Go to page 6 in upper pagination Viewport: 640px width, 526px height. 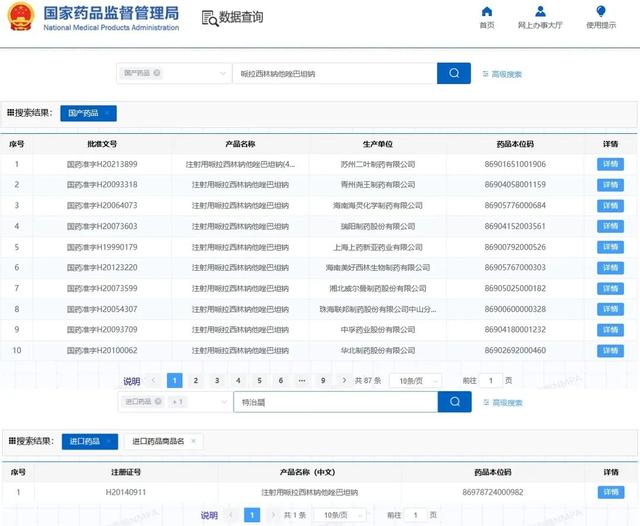coord(281,380)
